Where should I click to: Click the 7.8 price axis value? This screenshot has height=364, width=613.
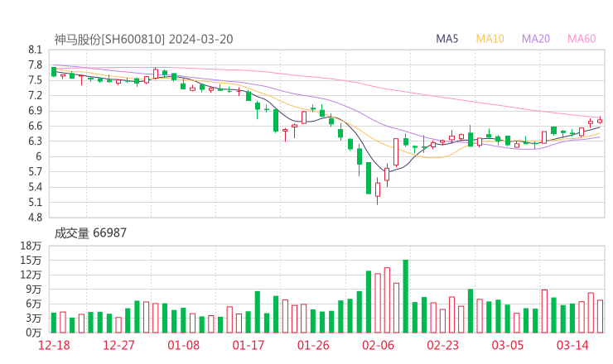[x=35, y=65]
